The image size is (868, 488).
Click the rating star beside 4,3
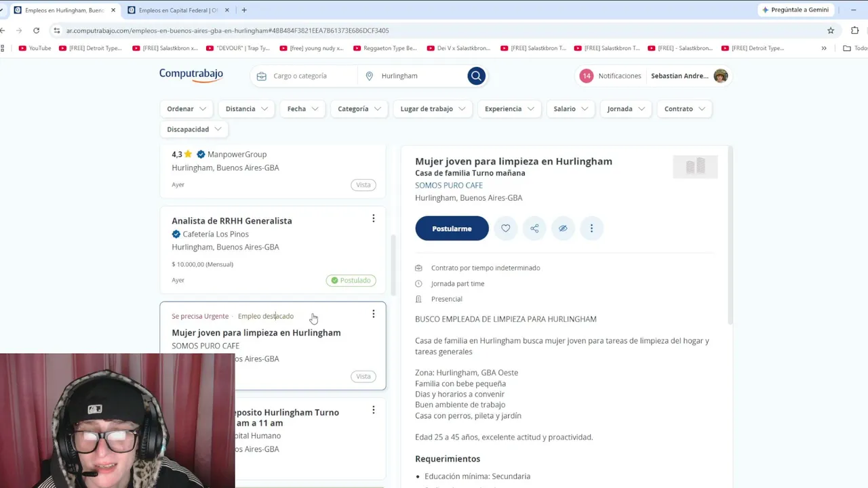pyautogui.click(x=189, y=155)
